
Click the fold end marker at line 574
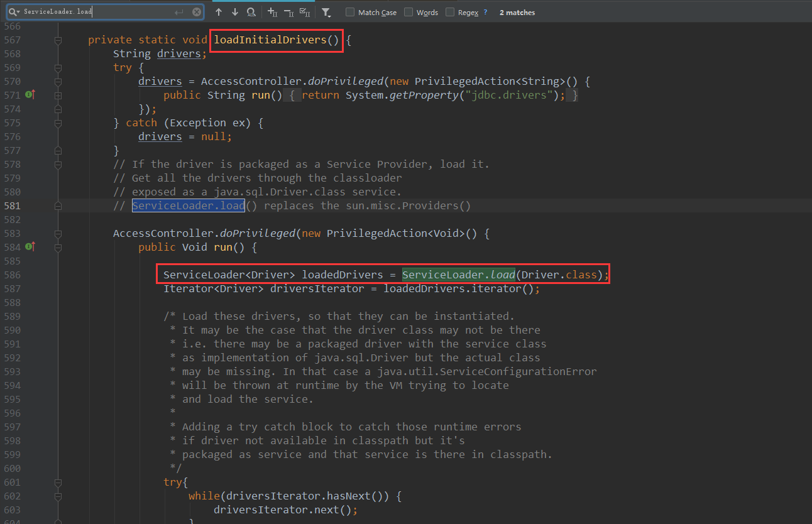58,109
